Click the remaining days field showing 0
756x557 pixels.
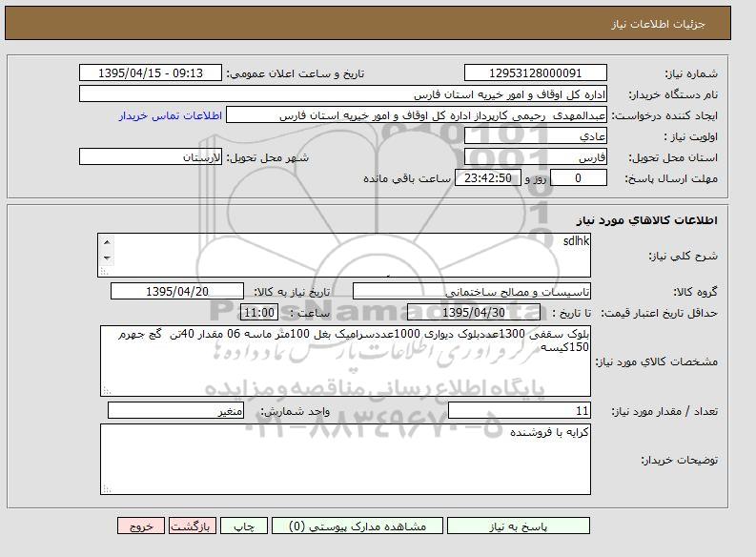pyautogui.click(x=578, y=178)
